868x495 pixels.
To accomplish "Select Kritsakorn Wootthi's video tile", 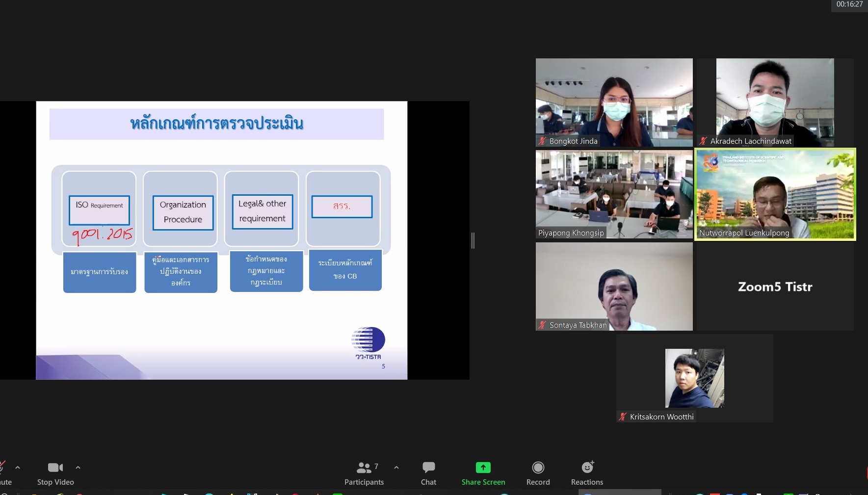I will coord(695,378).
